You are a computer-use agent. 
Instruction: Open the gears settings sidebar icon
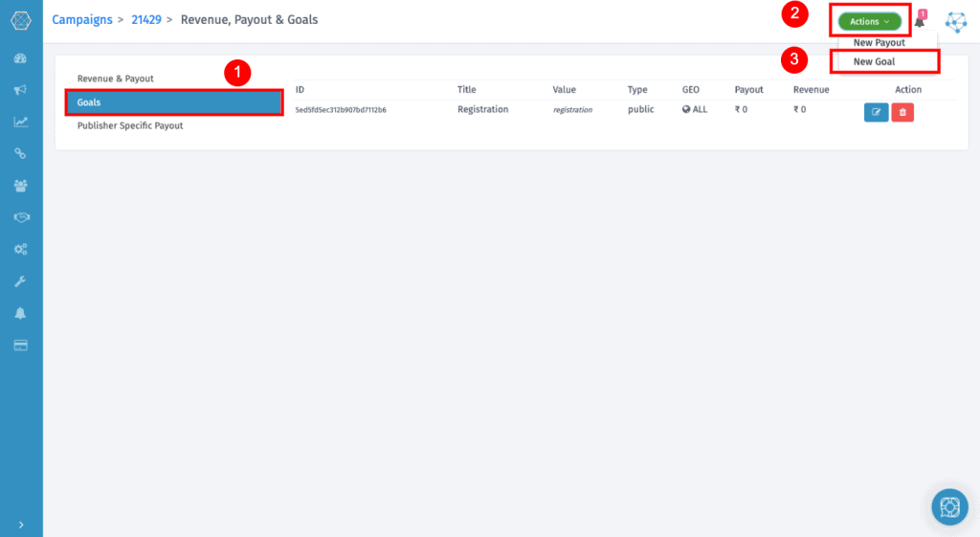(20, 249)
